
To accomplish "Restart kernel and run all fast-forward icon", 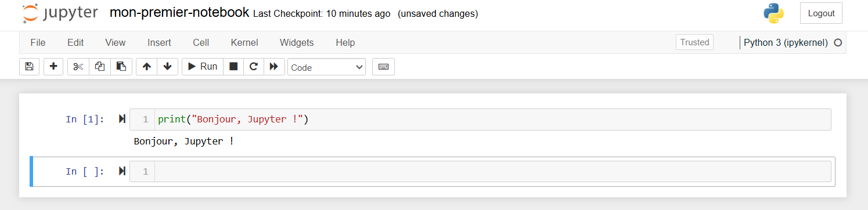I will pos(274,67).
